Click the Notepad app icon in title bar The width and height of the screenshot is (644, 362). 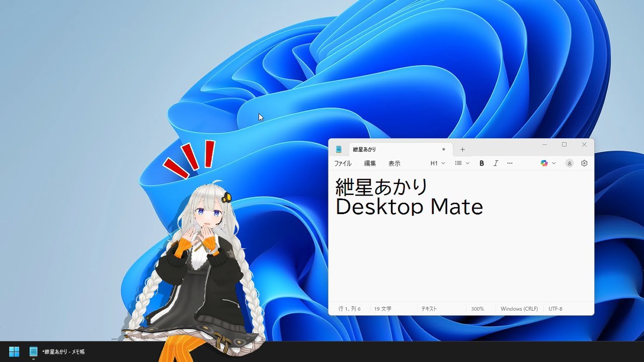coord(339,149)
